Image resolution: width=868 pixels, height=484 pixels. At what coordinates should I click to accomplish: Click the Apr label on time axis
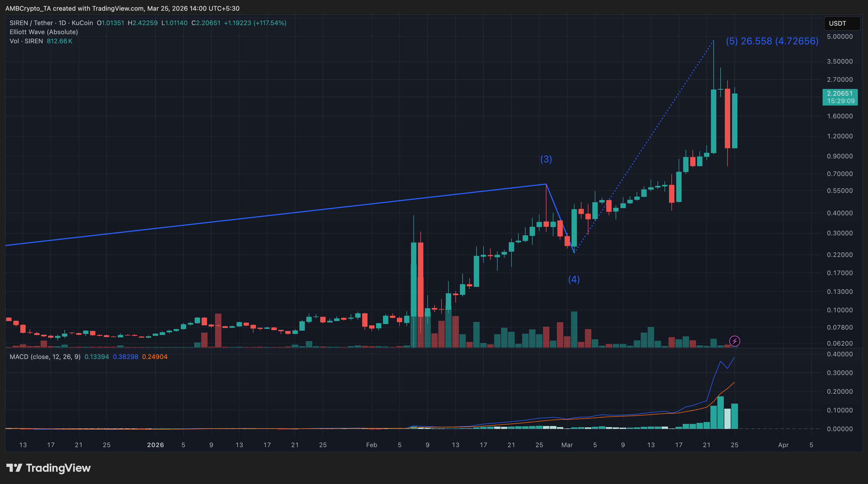pos(783,445)
